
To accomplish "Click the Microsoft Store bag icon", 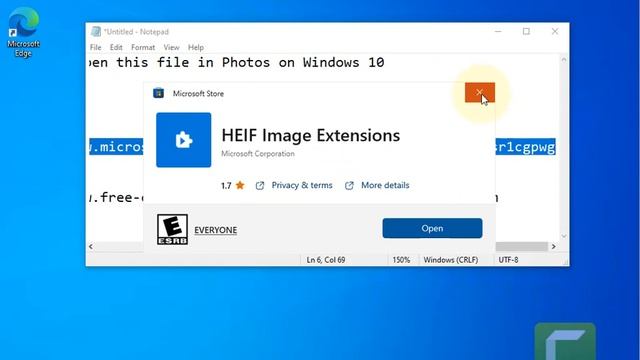I will (158, 93).
